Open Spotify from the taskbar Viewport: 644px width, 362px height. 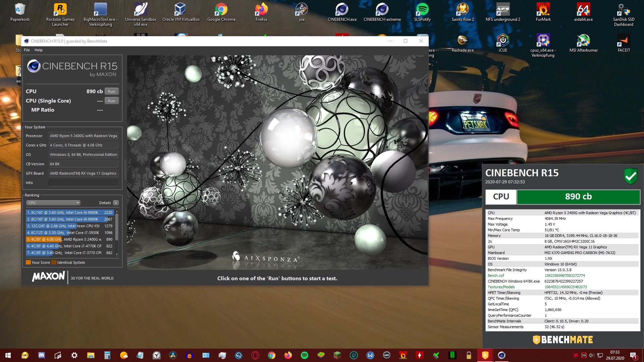[x=304, y=355]
